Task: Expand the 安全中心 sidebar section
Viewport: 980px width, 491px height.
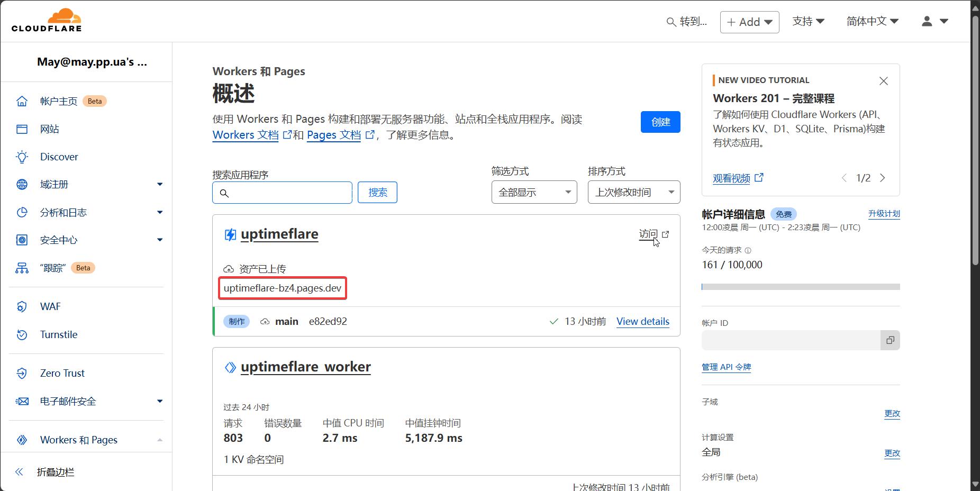Action: coord(160,240)
